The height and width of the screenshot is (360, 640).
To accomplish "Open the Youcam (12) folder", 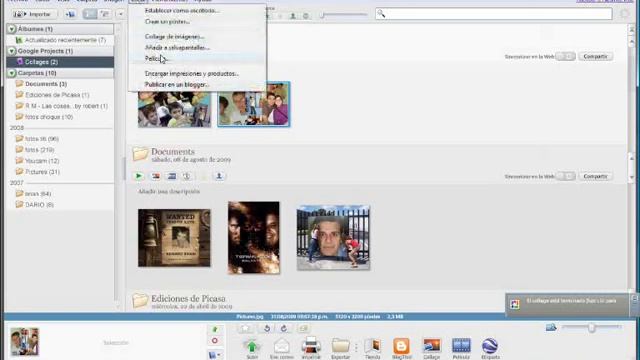I will coord(42,161).
